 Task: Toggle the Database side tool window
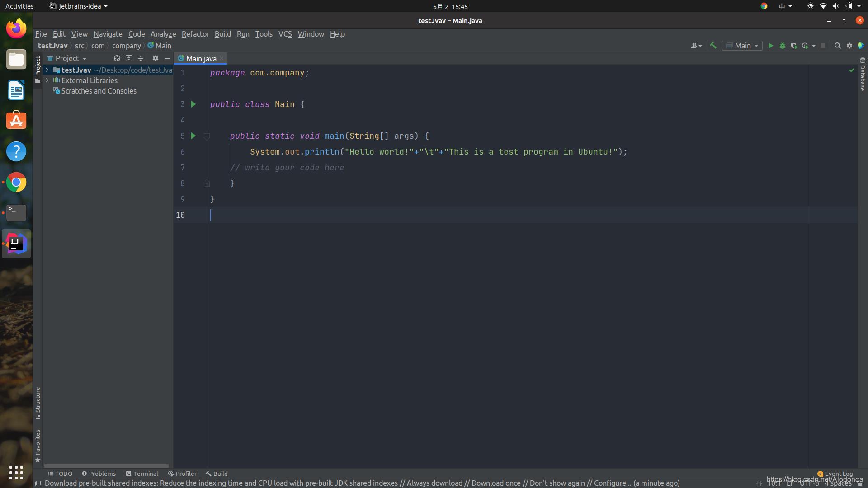(x=863, y=74)
